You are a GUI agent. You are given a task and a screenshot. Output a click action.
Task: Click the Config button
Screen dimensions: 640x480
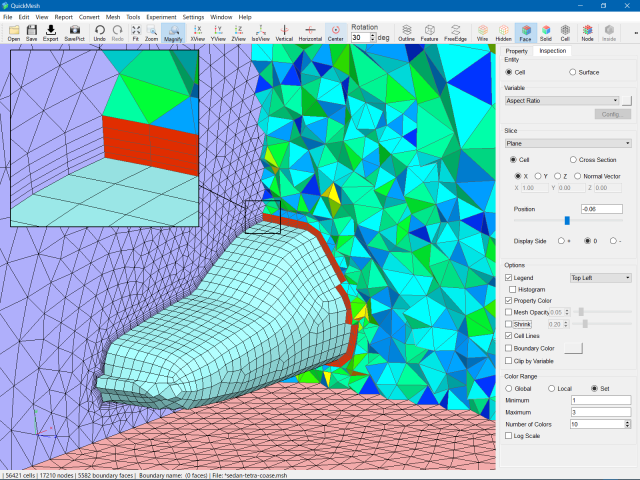coord(612,115)
